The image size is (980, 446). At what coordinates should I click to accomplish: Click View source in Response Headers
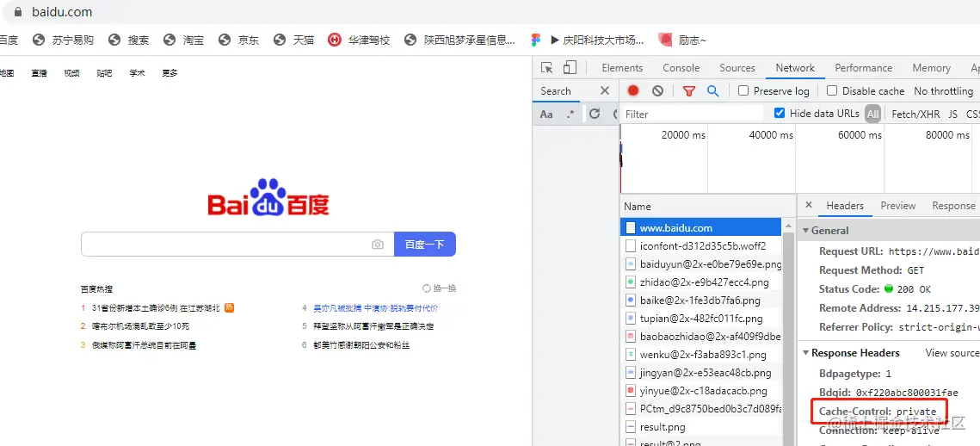coord(952,353)
